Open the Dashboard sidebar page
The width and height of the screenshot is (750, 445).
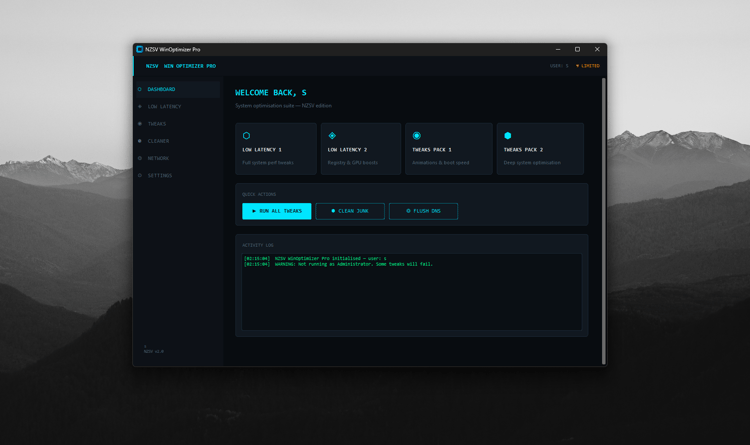(x=178, y=89)
